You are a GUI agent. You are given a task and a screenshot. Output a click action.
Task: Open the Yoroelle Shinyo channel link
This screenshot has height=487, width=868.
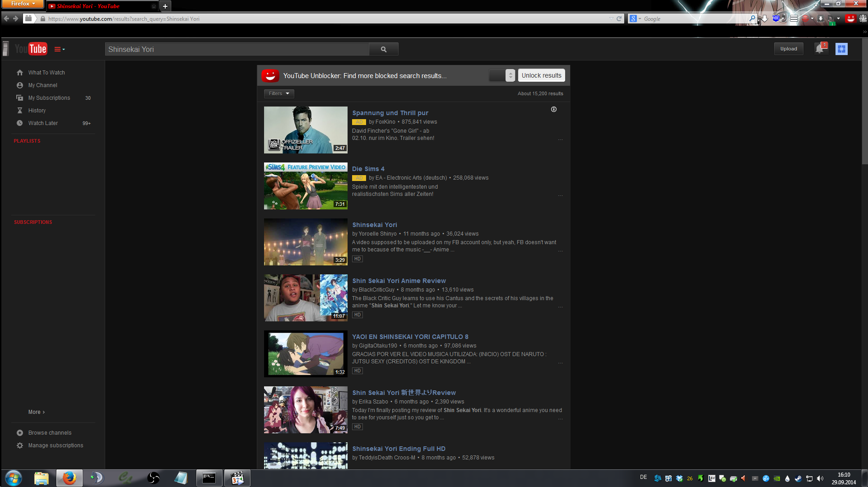(x=378, y=234)
